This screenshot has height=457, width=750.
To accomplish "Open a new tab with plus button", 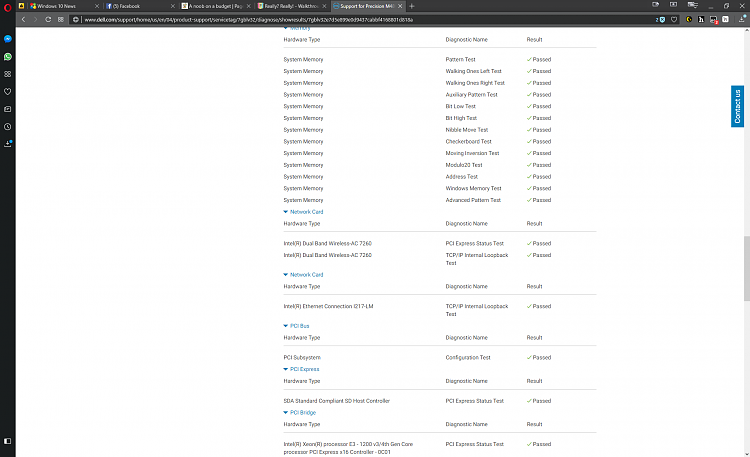I will click(x=412, y=6).
